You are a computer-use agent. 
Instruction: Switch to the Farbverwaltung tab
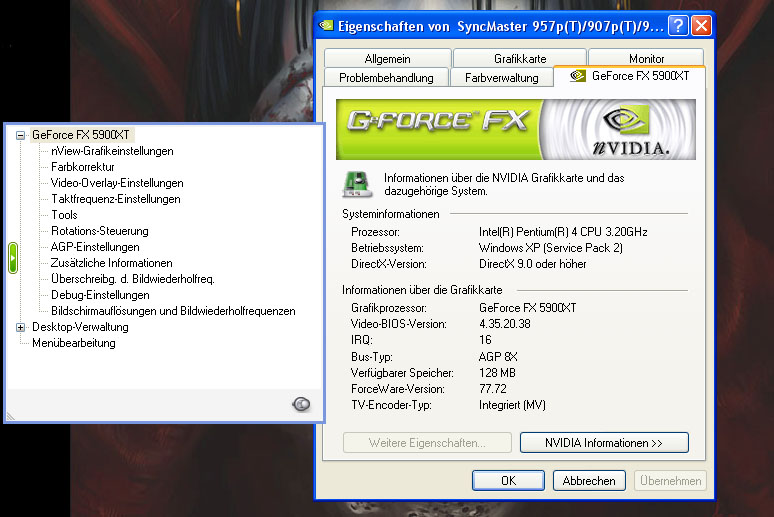(x=502, y=78)
